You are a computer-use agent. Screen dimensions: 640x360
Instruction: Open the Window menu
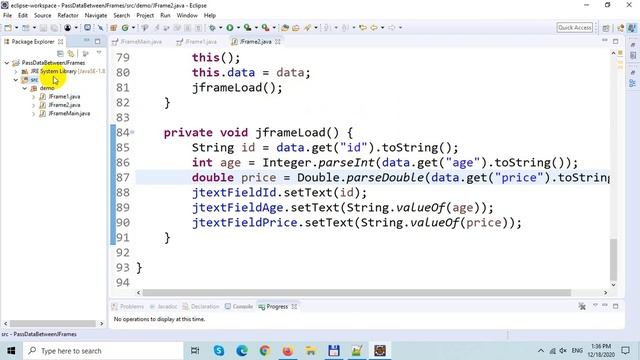tap(187, 16)
